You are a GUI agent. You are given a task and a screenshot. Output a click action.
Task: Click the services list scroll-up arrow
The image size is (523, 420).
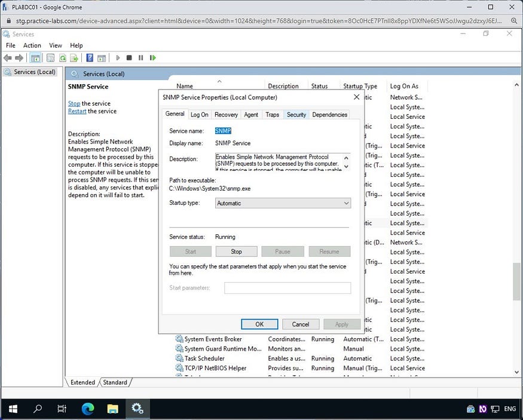516,85
